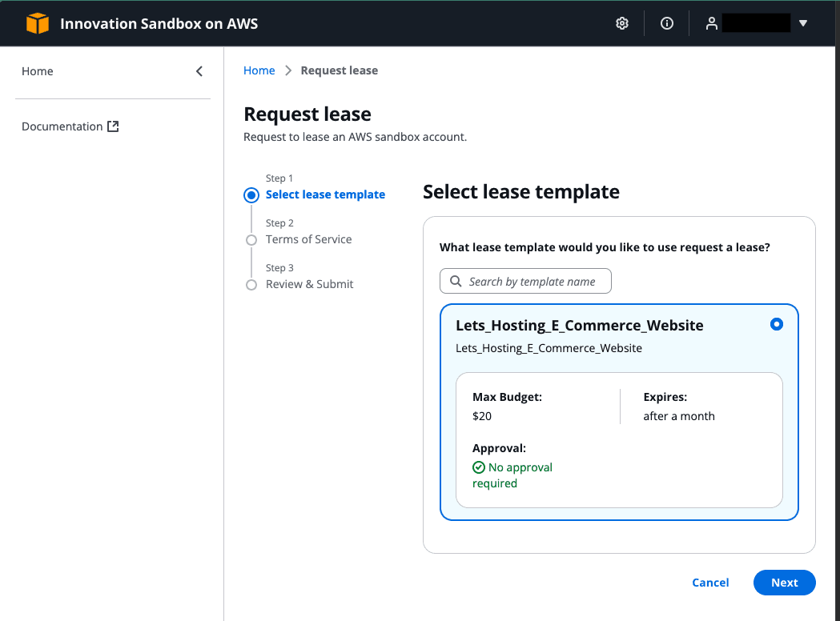Image resolution: width=840 pixels, height=621 pixels.
Task: Open Home in the sidebar
Action: [x=38, y=71]
